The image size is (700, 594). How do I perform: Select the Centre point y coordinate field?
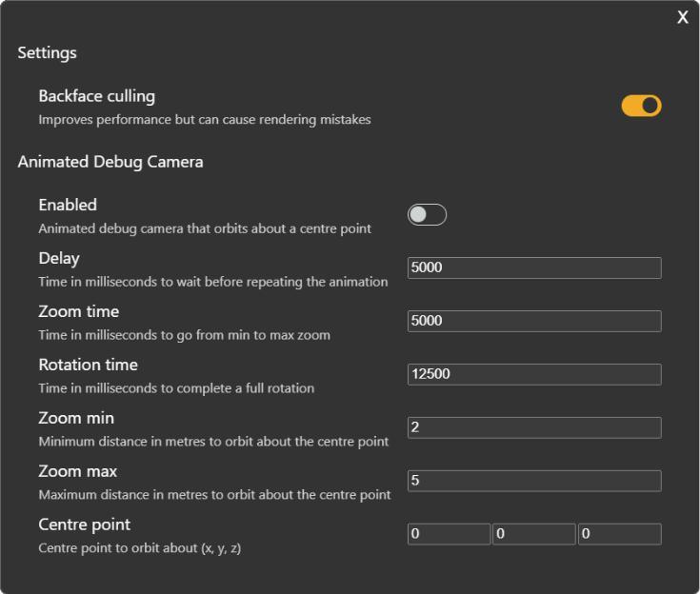533,534
